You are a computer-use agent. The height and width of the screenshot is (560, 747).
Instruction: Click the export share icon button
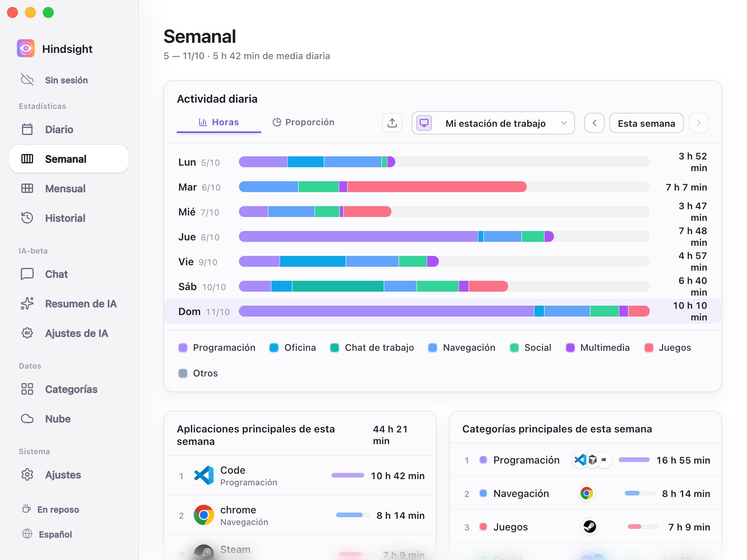[392, 123]
